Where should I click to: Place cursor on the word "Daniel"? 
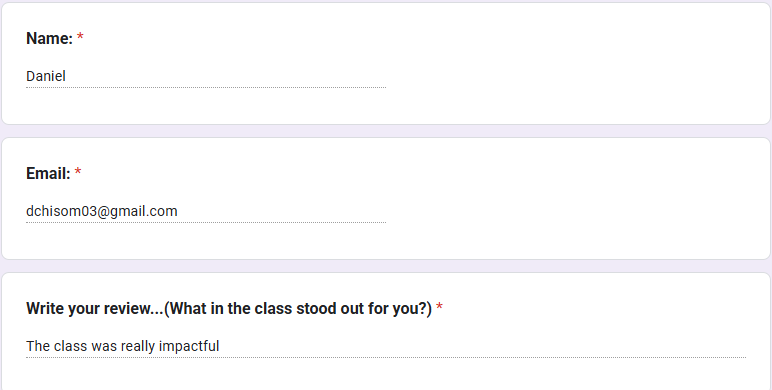(46, 76)
